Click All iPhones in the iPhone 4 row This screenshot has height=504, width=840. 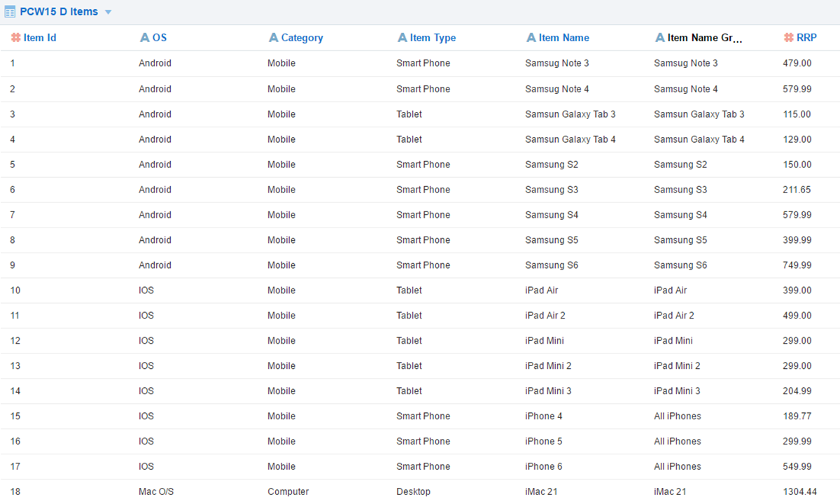coord(678,416)
